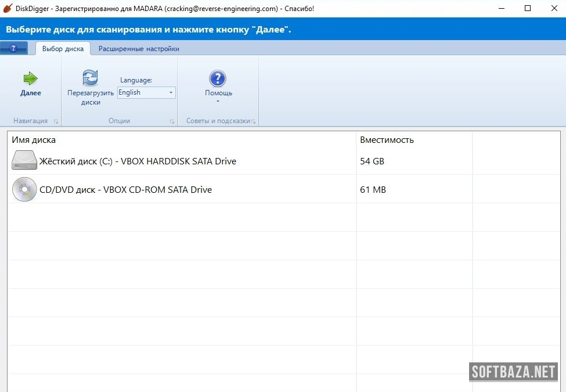Open the Language dropdown showing English
Screen dimensions: 566x392
coord(146,92)
